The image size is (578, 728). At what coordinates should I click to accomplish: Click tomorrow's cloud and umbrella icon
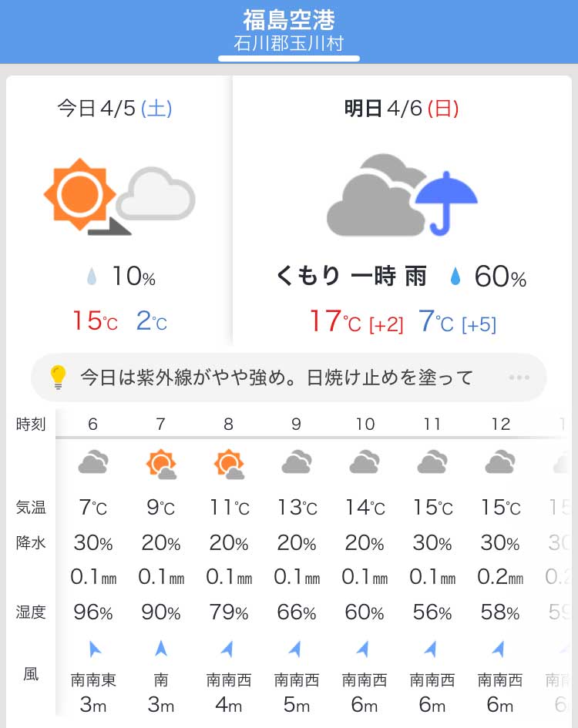click(x=402, y=195)
